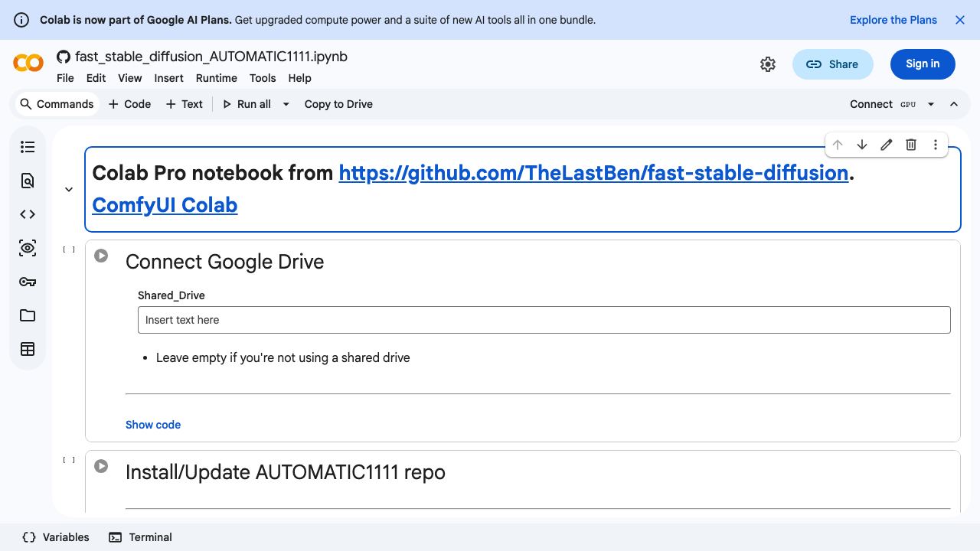
Task: Run the Connect Google Drive cell
Action: click(101, 256)
